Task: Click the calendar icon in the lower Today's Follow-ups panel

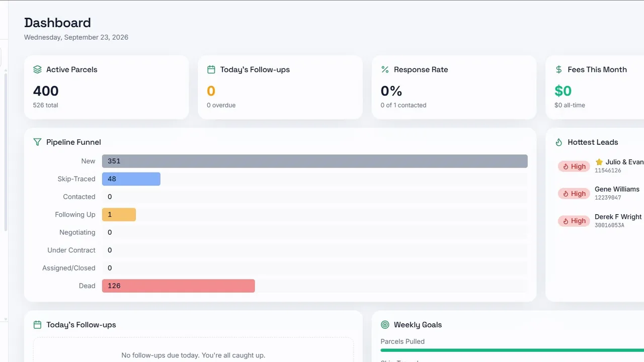Action: [x=37, y=325]
